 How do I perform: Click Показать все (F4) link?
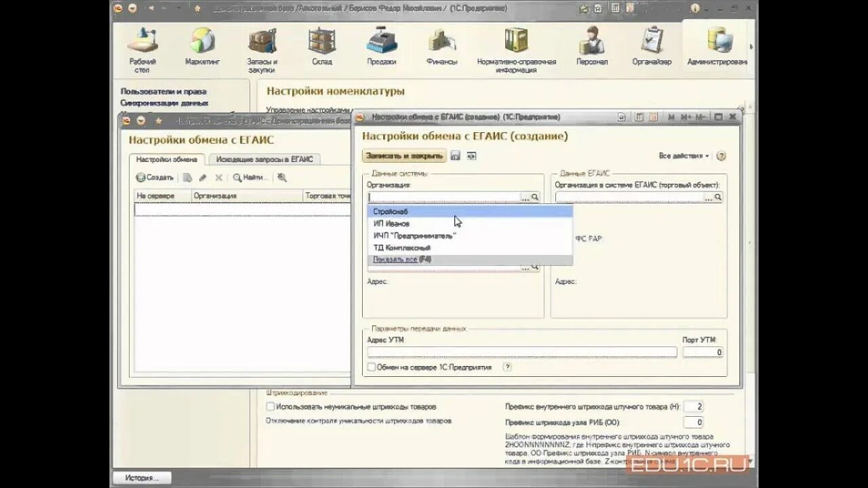click(x=402, y=260)
